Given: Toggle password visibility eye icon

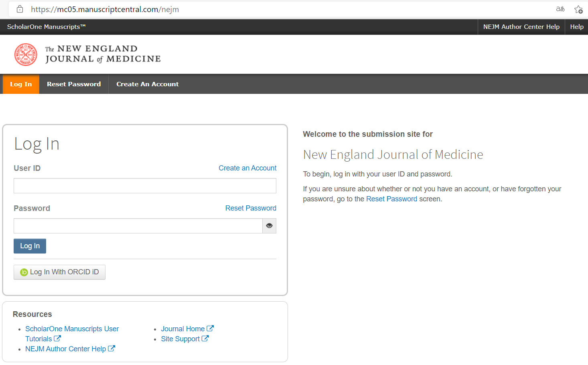Looking at the screenshot, I should click(x=269, y=226).
